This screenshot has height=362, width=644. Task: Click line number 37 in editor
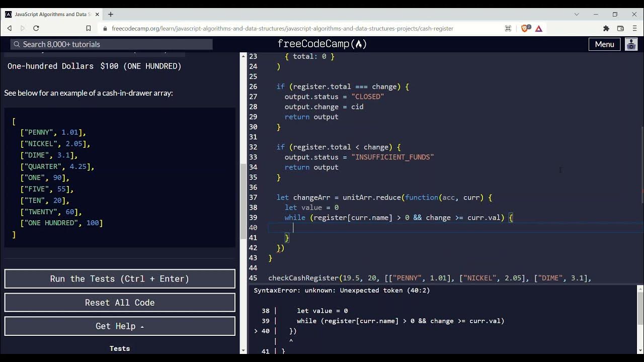coord(253,198)
